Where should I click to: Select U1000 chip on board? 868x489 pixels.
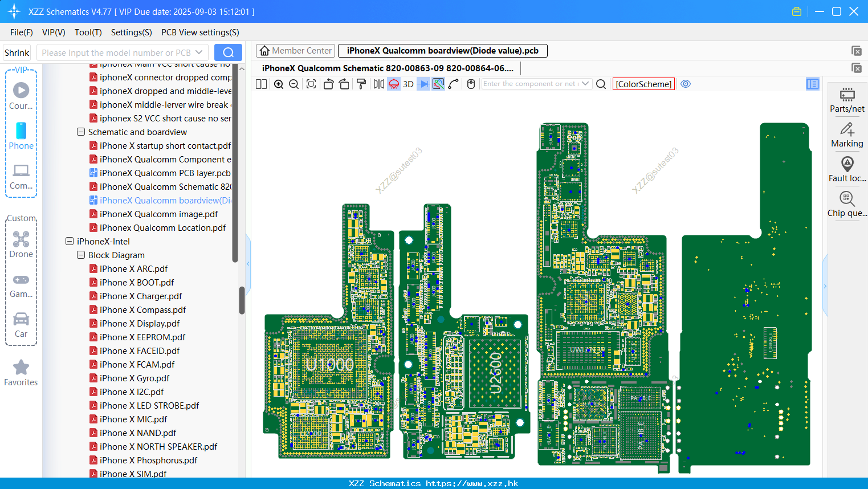tap(329, 364)
